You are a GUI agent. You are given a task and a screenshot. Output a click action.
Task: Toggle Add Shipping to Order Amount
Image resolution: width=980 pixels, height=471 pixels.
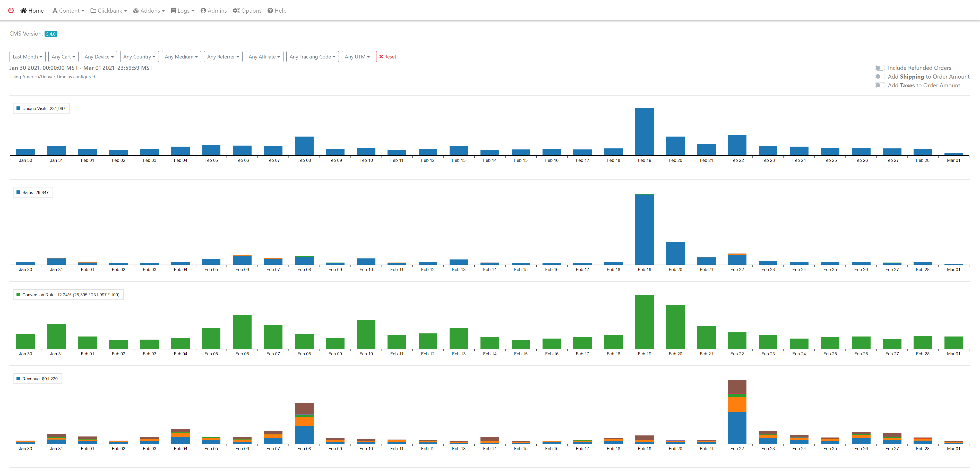point(880,77)
